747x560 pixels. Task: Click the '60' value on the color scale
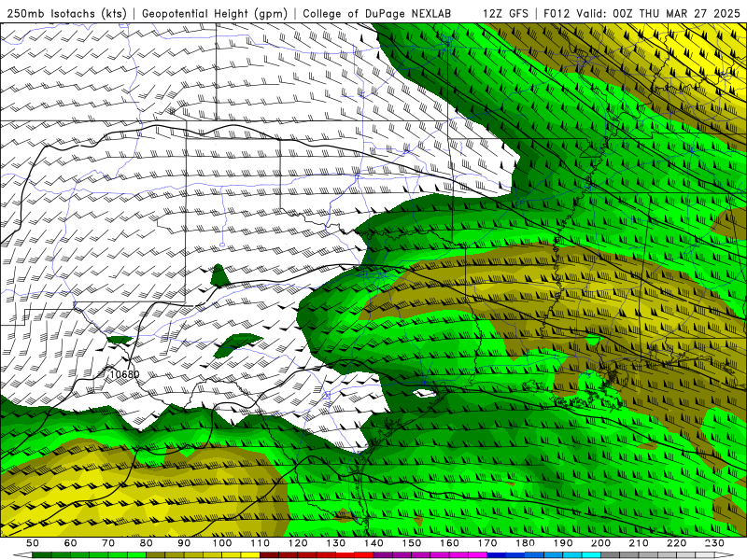tap(71, 543)
